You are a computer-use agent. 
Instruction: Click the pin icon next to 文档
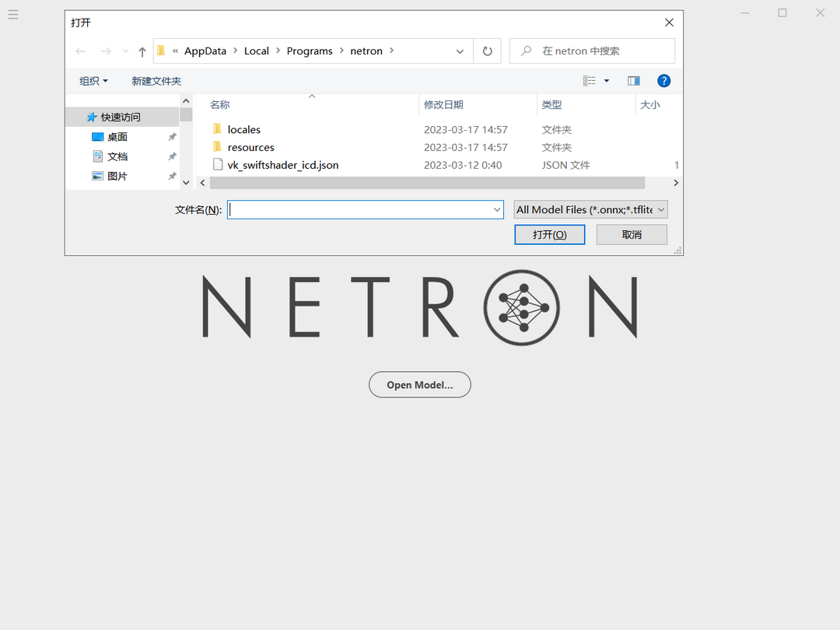coord(174,156)
